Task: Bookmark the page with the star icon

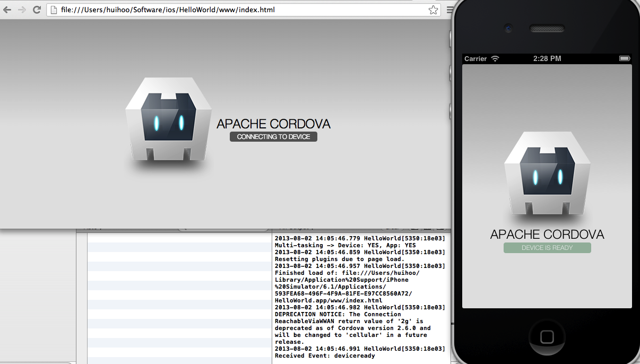Action: pyautogui.click(x=433, y=10)
